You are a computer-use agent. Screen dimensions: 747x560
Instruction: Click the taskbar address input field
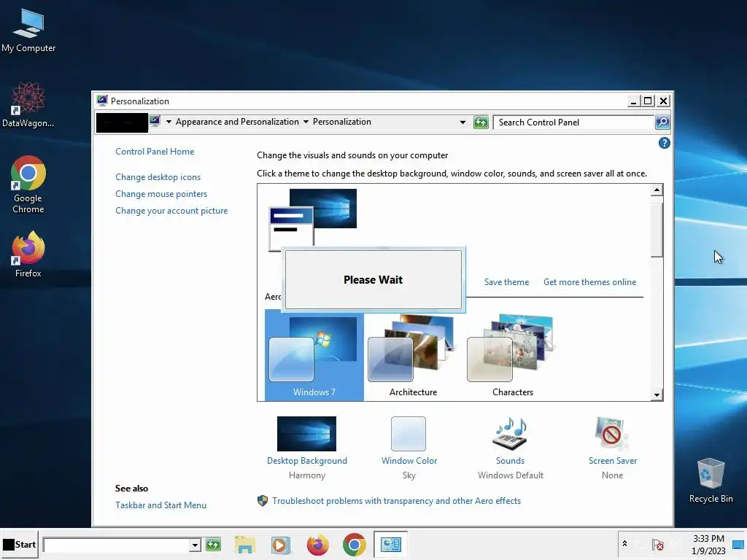(117, 545)
